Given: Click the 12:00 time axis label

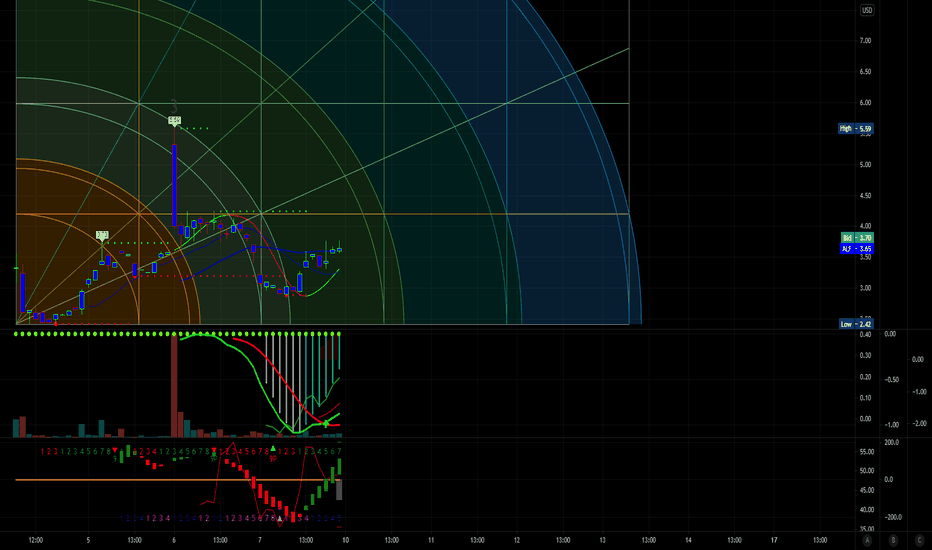Looking at the screenshot, I should [x=36, y=540].
